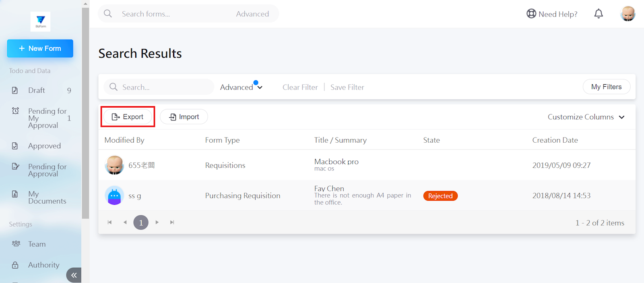Click the next page arrow
The image size is (644, 283).
coord(157,223)
